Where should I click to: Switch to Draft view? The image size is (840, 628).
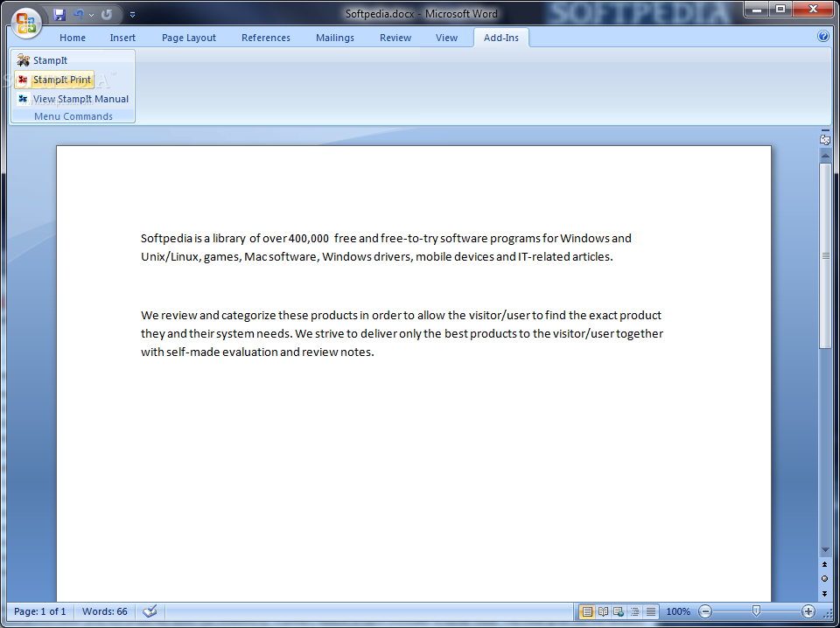click(650, 611)
